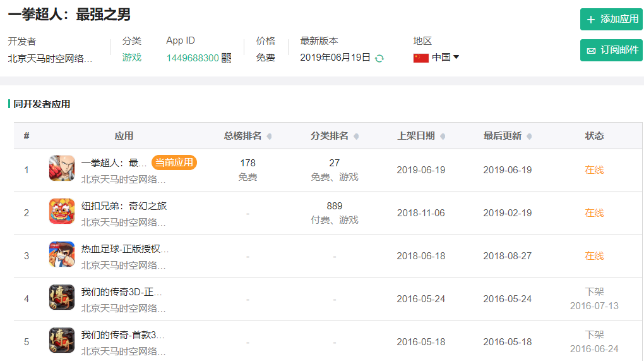This screenshot has width=644, height=361.
Task: Open the 纽扣兄弟 lion-dance app icon
Action: 62,211
